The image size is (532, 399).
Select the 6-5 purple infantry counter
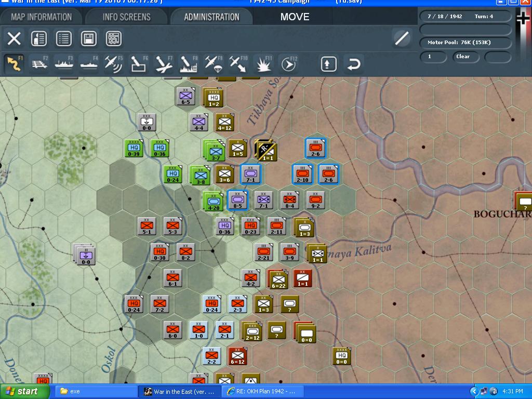pos(185,96)
